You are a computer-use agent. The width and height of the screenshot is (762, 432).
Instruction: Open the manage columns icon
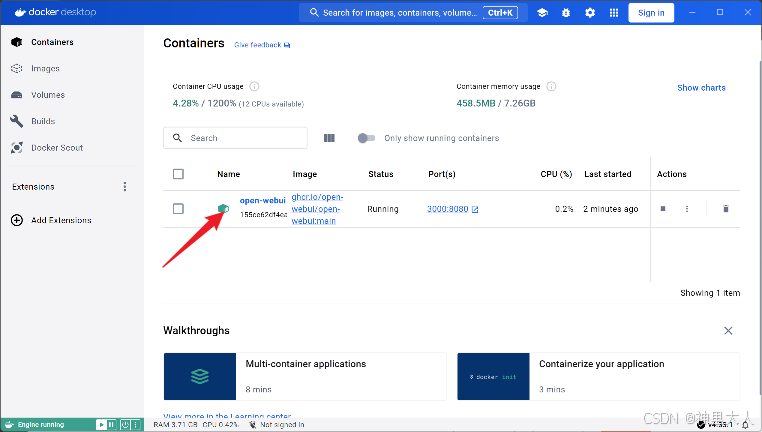point(329,138)
